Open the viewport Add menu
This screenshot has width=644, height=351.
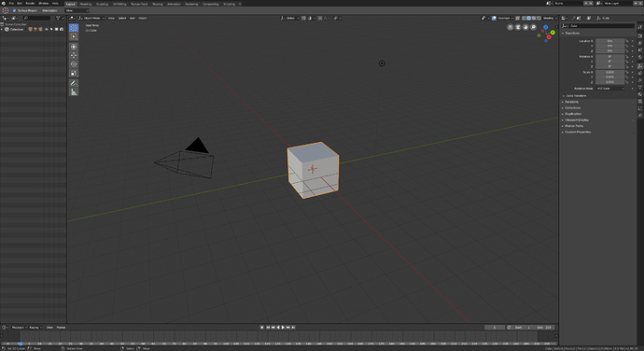click(x=133, y=18)
